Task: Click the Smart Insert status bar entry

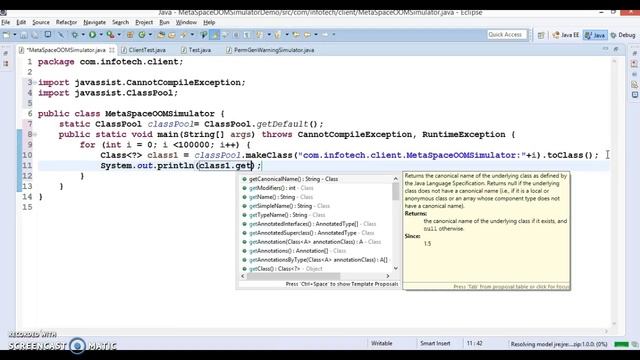Action: click(435, 344)
